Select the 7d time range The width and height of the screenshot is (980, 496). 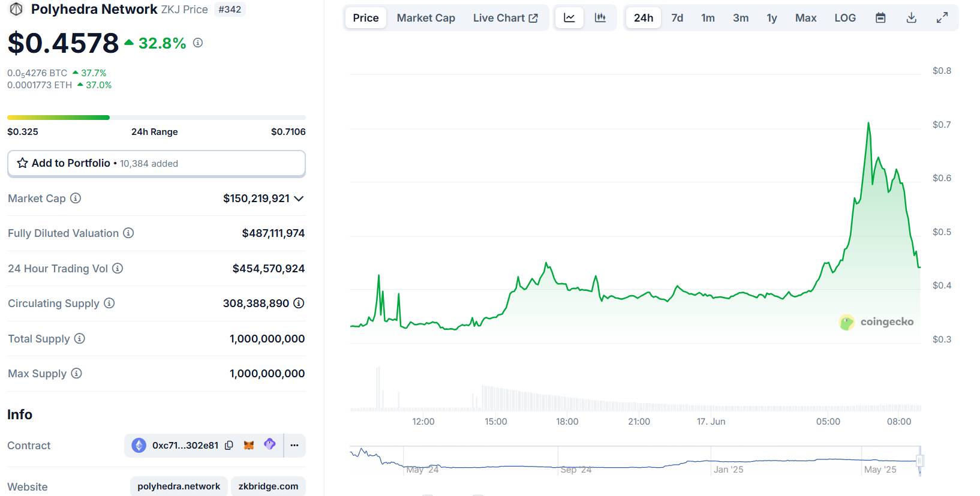coord(677,18)
